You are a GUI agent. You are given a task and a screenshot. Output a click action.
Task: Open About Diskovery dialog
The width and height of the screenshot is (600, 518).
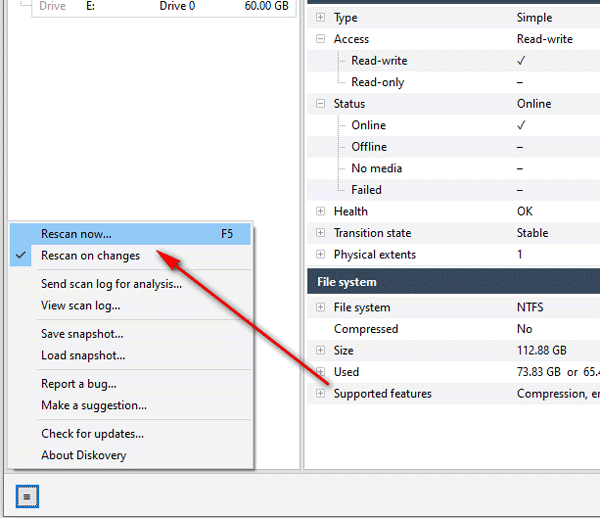[x=83, y=456]
